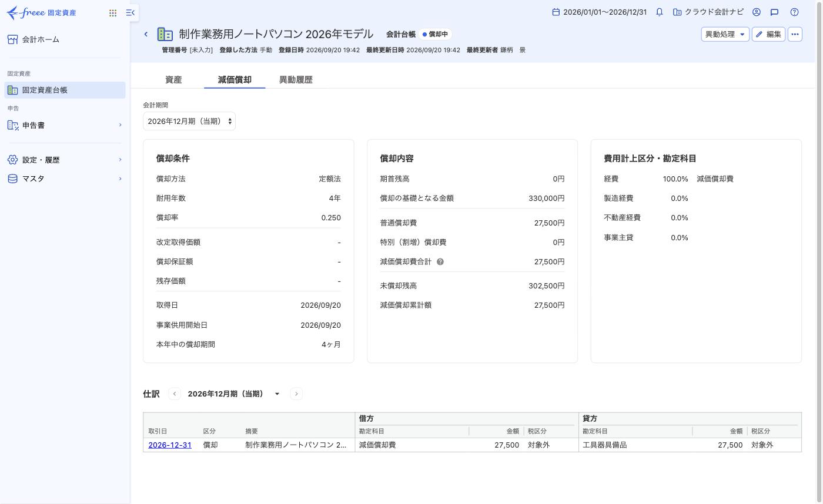Click the 固定資産台帳 building icon
This screenshot has height=504, width=823.
tap(12, 90)
